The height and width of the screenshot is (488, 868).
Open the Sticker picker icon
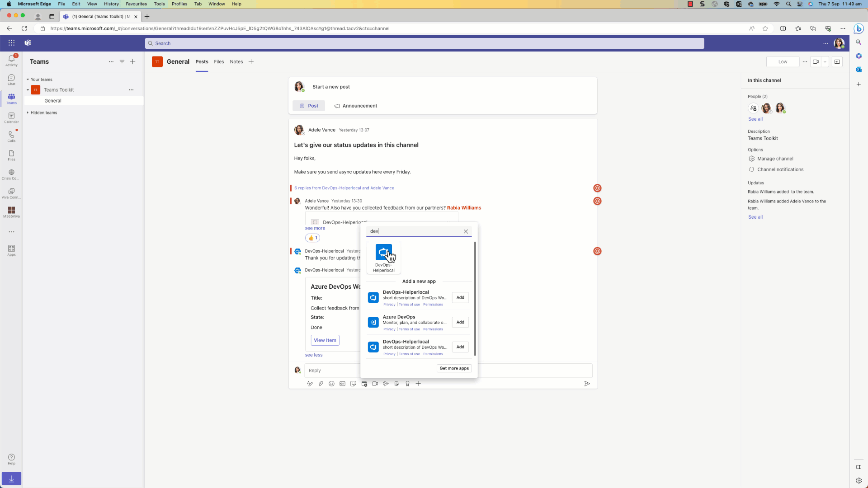coord(353,384)
